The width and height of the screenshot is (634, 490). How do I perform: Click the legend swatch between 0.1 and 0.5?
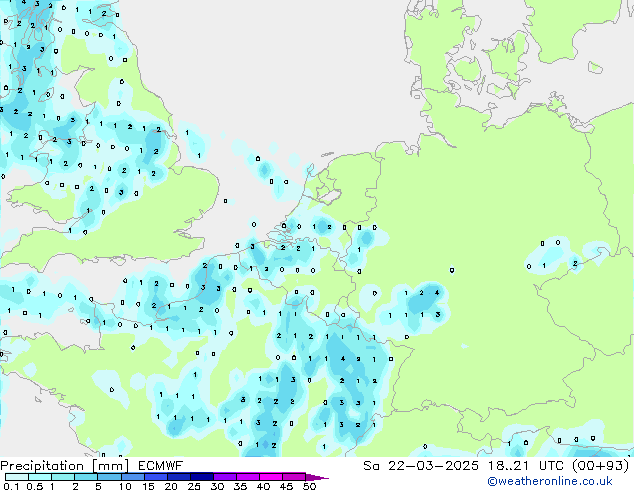pyautogui.click(x=17, y=477)
